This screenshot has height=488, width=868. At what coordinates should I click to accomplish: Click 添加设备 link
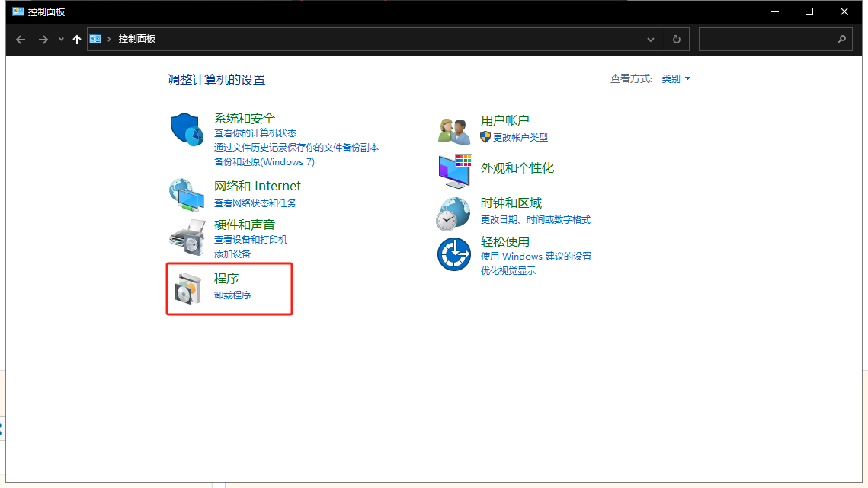click(x=232, y=254)
